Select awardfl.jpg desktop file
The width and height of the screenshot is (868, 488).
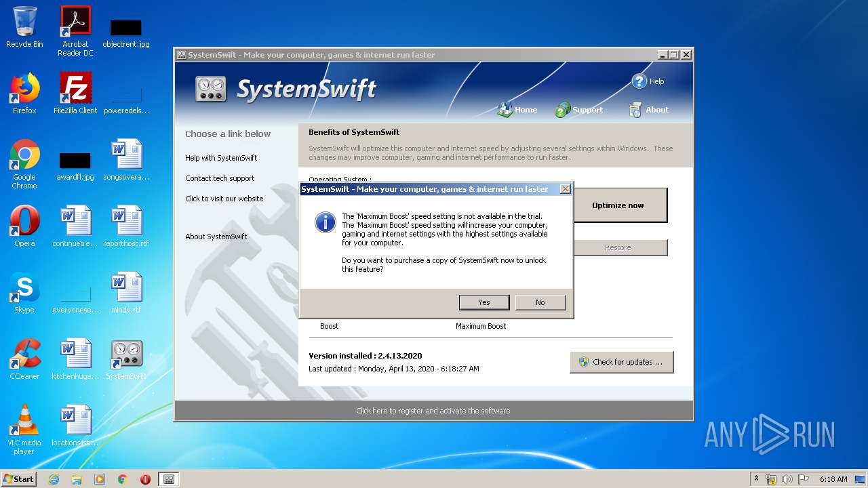pyautogui.click(x=75, y=165)
